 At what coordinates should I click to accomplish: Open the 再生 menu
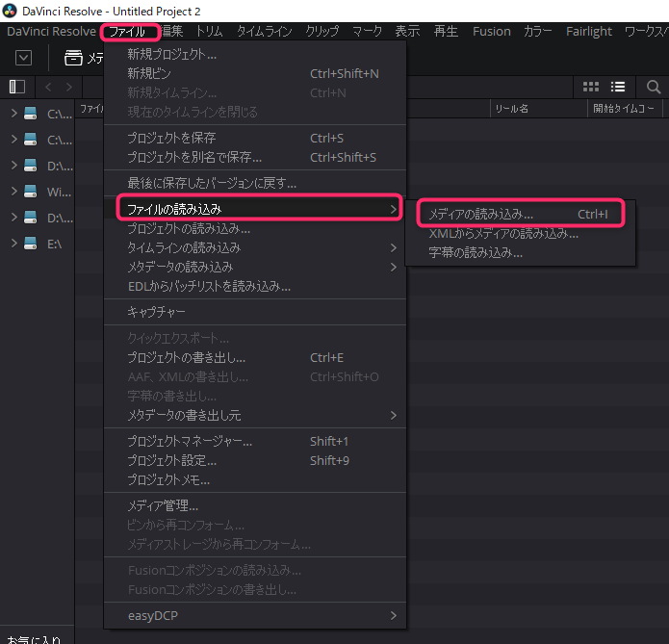[446, 32]
